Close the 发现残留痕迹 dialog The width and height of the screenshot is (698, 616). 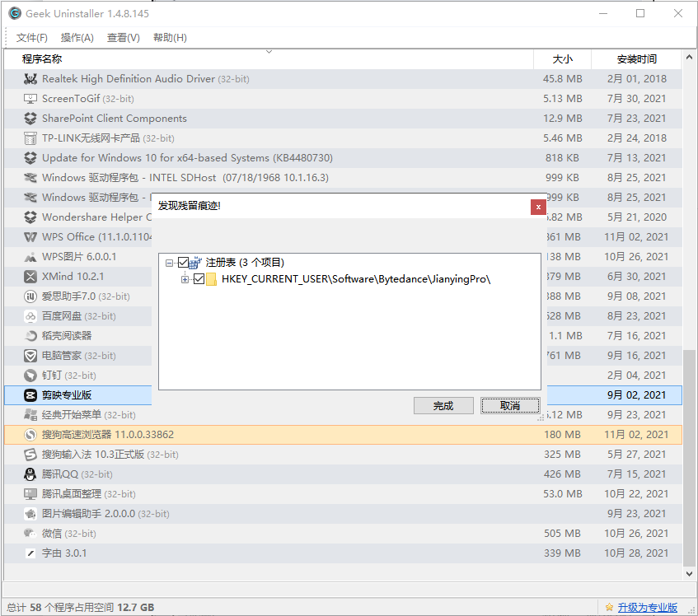[538, 207]
